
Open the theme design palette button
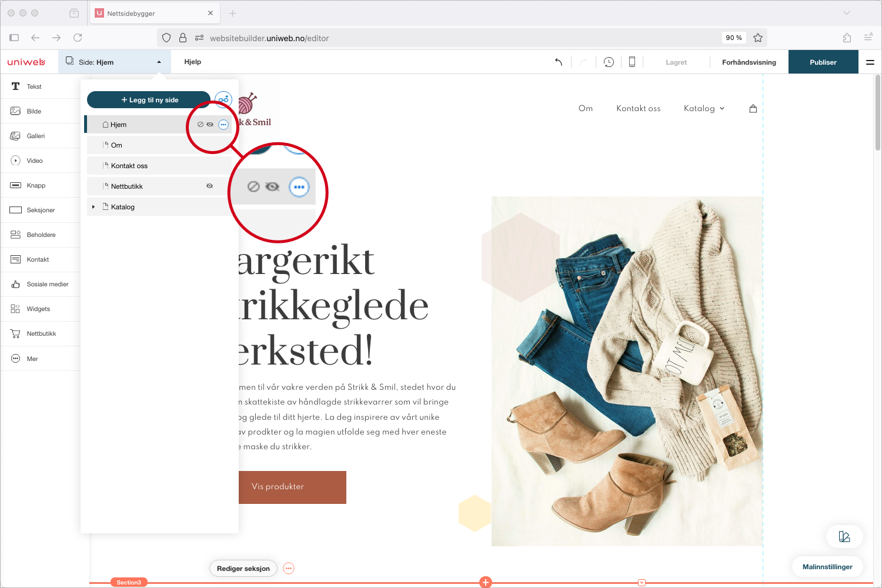(x=844, y=536)
